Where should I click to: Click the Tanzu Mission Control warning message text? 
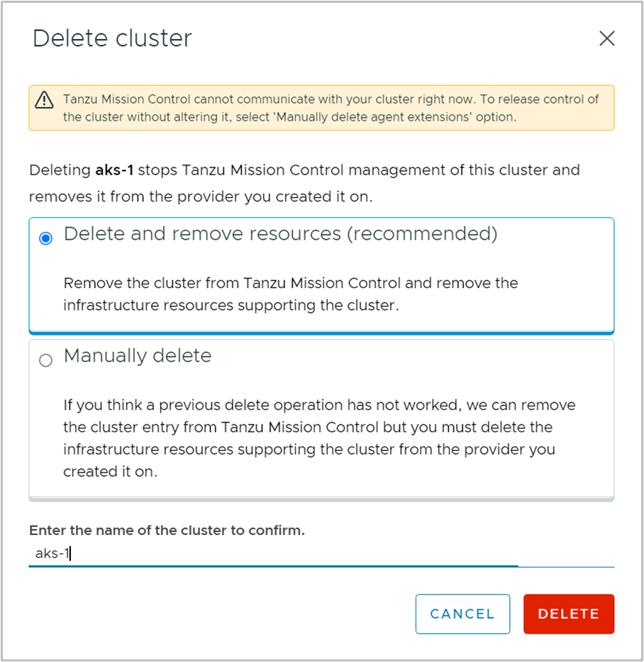[331, 99]
